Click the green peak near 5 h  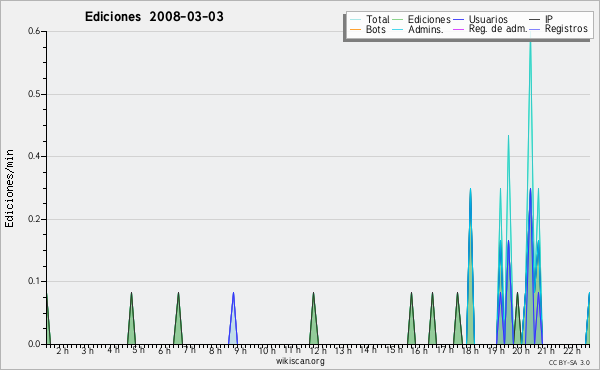131,318
